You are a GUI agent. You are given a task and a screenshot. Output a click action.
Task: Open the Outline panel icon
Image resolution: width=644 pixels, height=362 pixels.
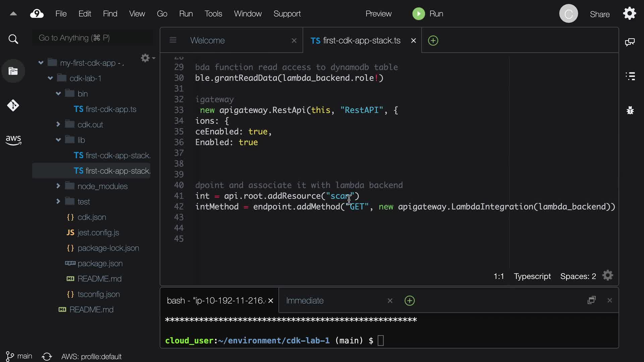click(630, 76)
